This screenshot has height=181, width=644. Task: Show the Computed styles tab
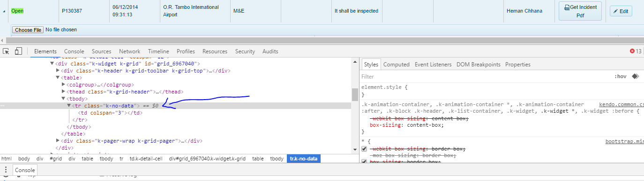click(x=397, y=65)
